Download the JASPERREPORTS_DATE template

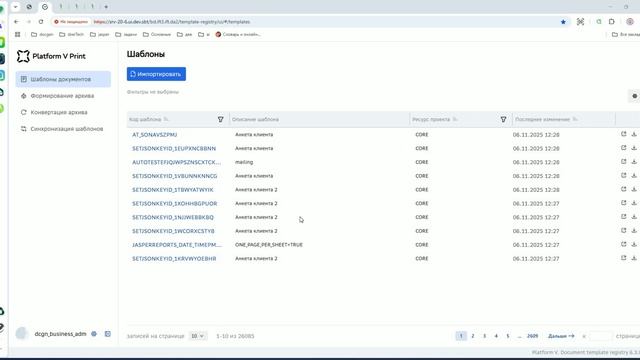[634, 244]
